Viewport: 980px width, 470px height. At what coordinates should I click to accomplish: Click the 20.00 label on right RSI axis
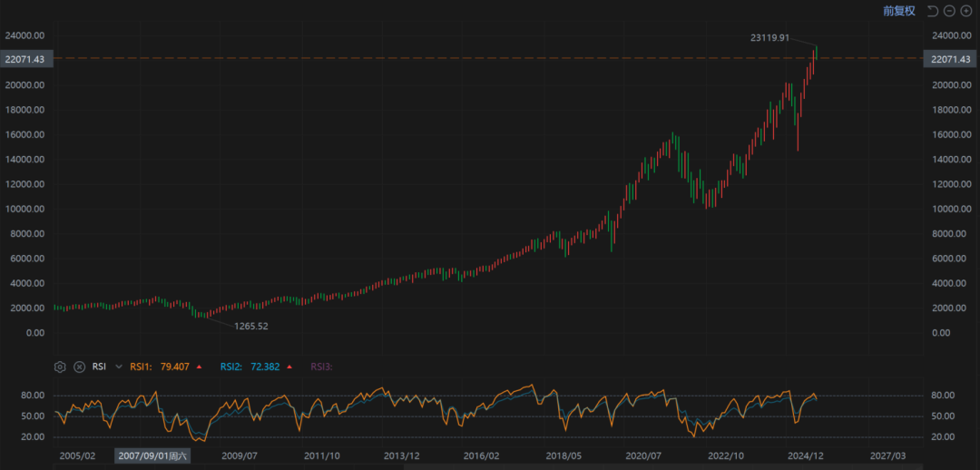943,436
